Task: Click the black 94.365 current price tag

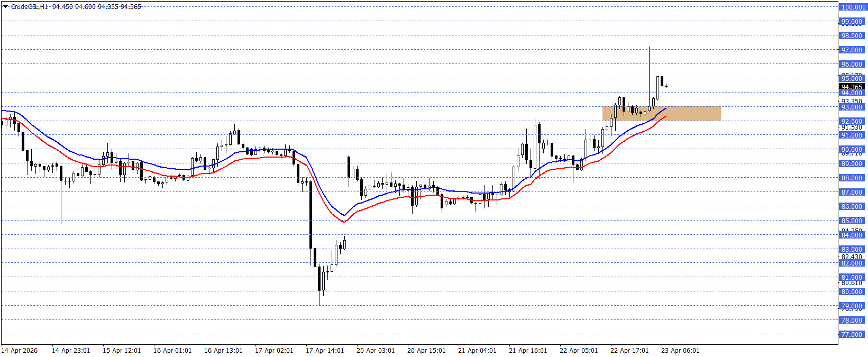Action: point(852,87)
